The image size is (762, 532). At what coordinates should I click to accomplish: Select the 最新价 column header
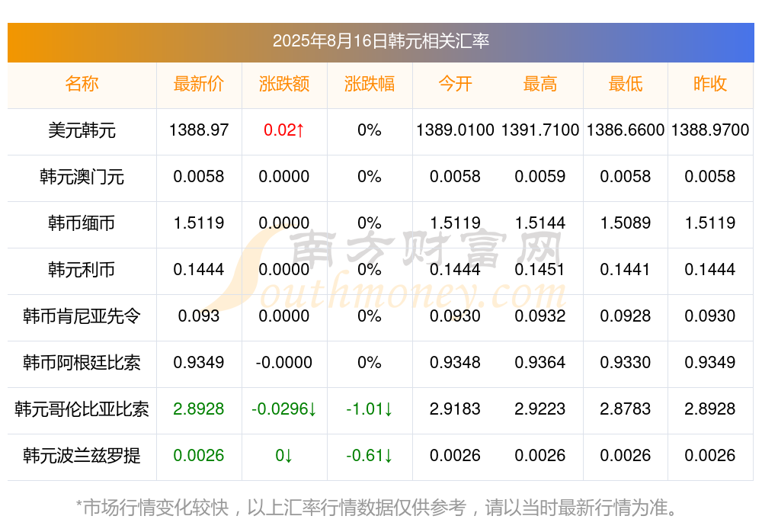[199, 84]
